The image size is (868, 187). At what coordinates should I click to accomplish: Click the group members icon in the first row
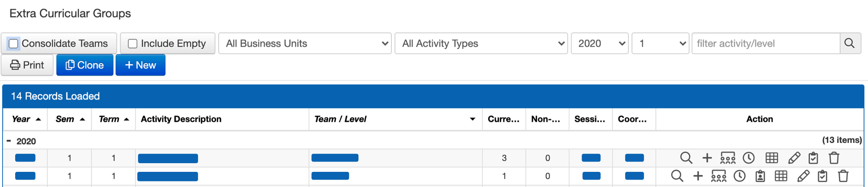click(x=728, y=158)
